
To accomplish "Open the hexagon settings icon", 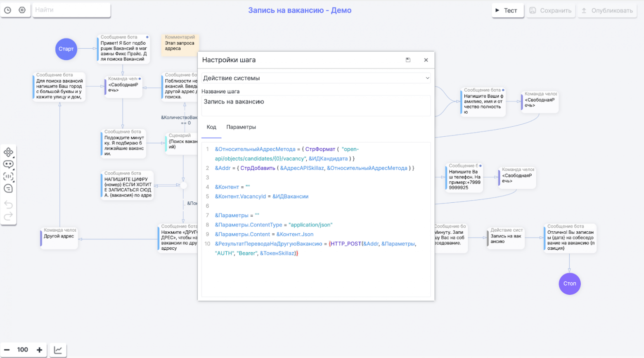I will click(x=22, y=10).
